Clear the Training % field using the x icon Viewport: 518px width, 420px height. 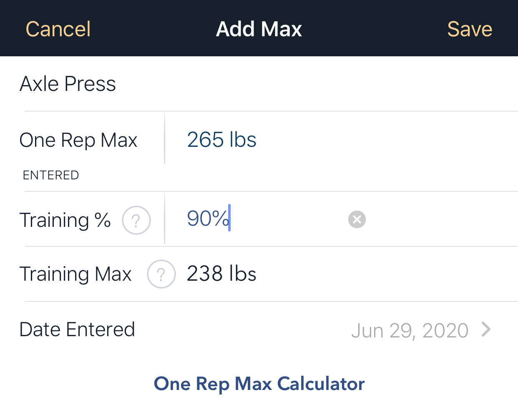pyautogui.click(x=357, y=219)
